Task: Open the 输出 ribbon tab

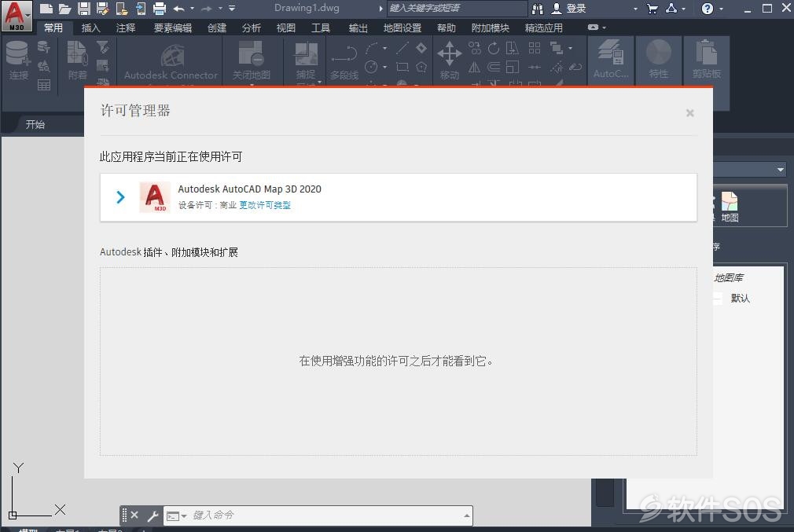Action: (358, 28)
